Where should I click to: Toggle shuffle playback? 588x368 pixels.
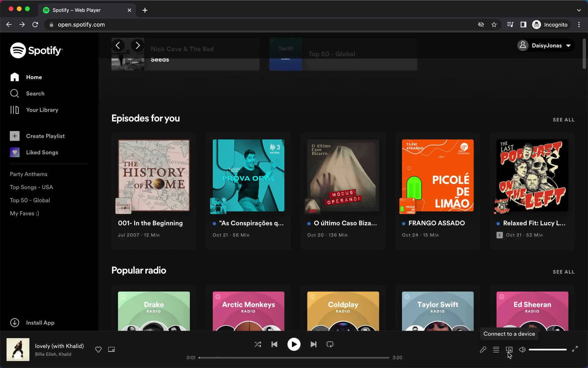click(x=258, y=344)
